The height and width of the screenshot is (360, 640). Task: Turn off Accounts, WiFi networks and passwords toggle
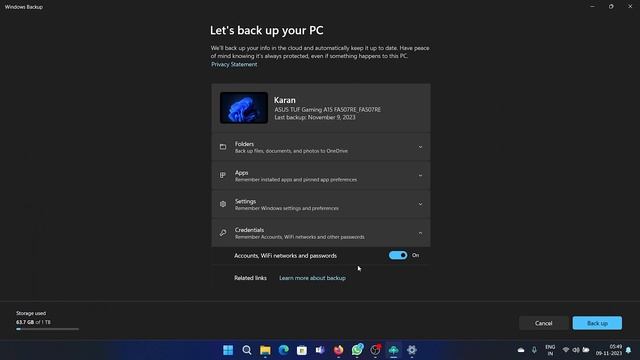click(398, 256)
